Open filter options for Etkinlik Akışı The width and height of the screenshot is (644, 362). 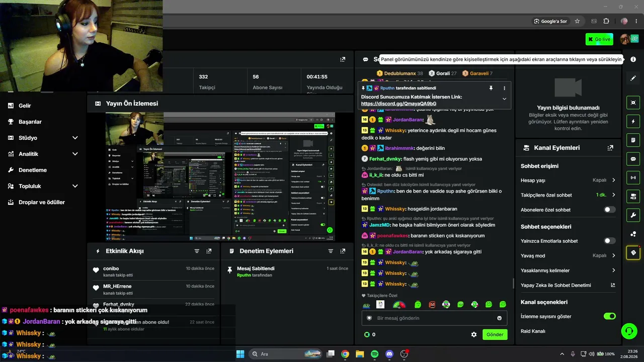[x=197, y=251]
